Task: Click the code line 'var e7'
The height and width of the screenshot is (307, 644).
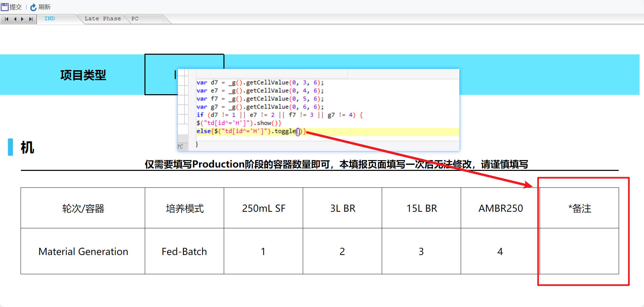Action: click(260, 91)
